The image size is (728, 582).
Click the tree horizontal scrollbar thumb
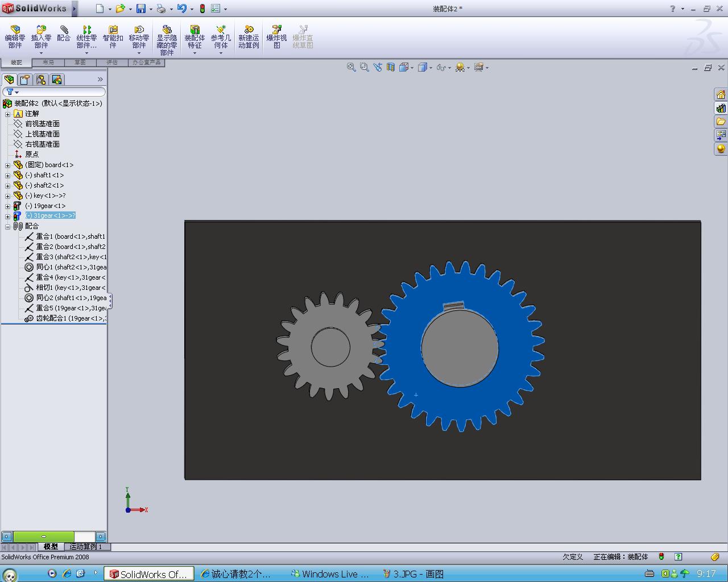click(44, 537)
